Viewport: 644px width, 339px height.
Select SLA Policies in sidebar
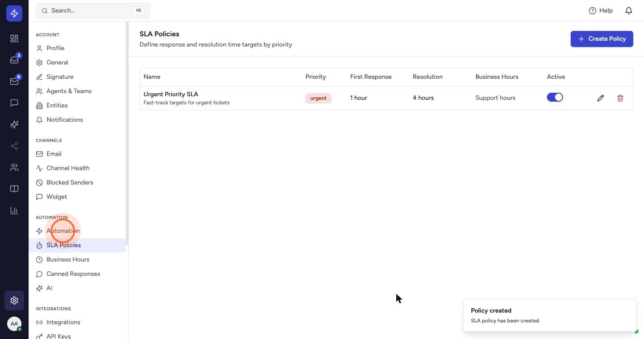[77, 245]
